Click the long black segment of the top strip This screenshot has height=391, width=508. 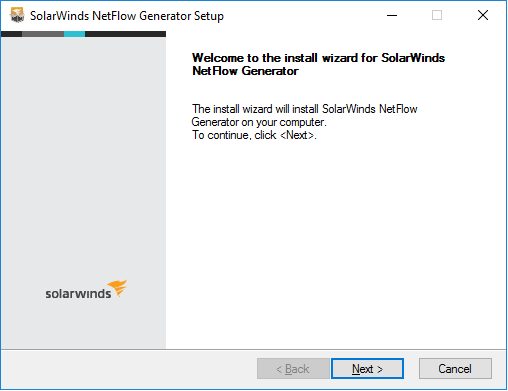tap(125, 34)
